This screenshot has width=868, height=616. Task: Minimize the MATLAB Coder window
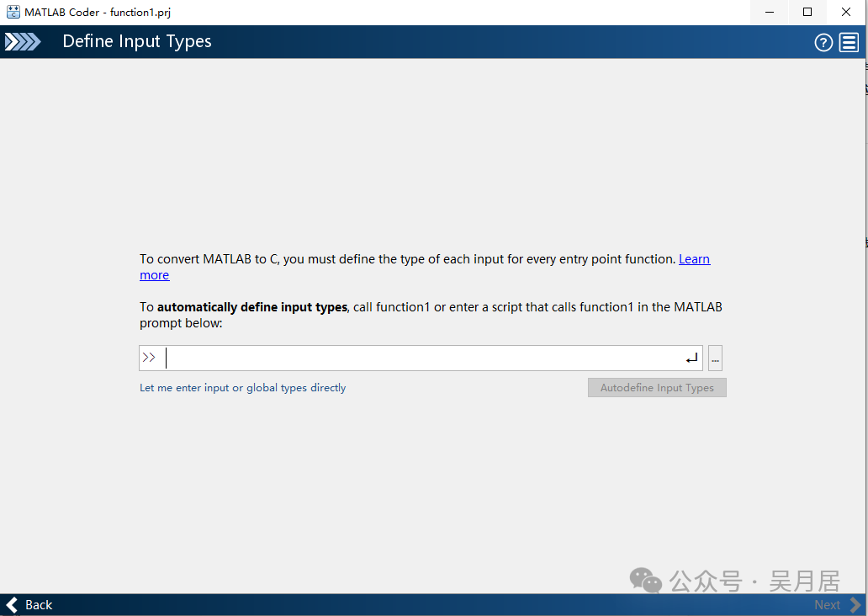point(770,12)
